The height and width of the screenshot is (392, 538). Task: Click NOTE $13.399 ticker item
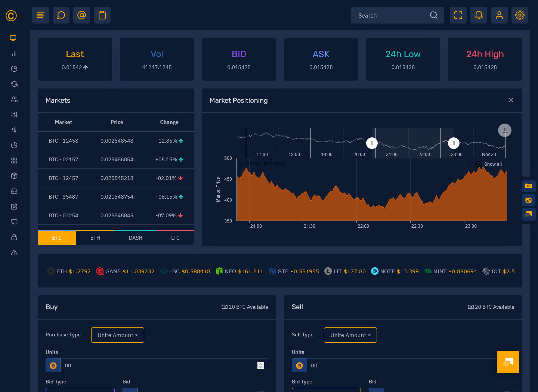click(395, 271)
